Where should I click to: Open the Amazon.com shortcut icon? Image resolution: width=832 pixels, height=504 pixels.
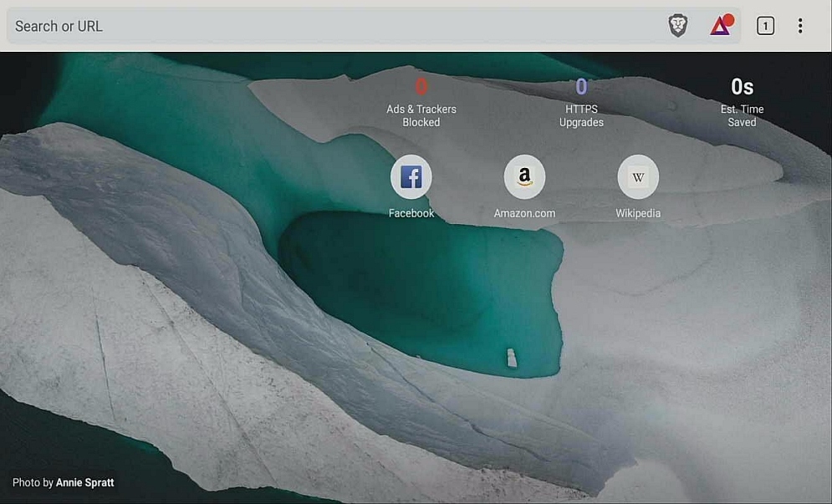pyautogui.click(x=525, y=176)
